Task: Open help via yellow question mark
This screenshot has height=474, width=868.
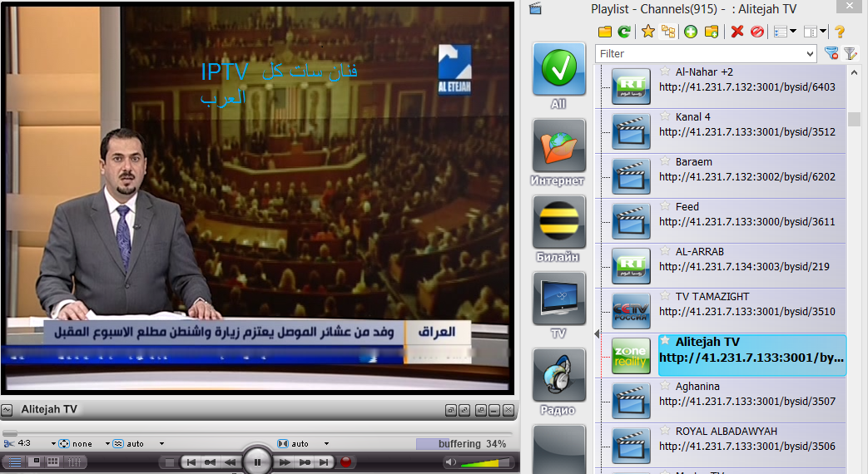Action: pos(839,32)
